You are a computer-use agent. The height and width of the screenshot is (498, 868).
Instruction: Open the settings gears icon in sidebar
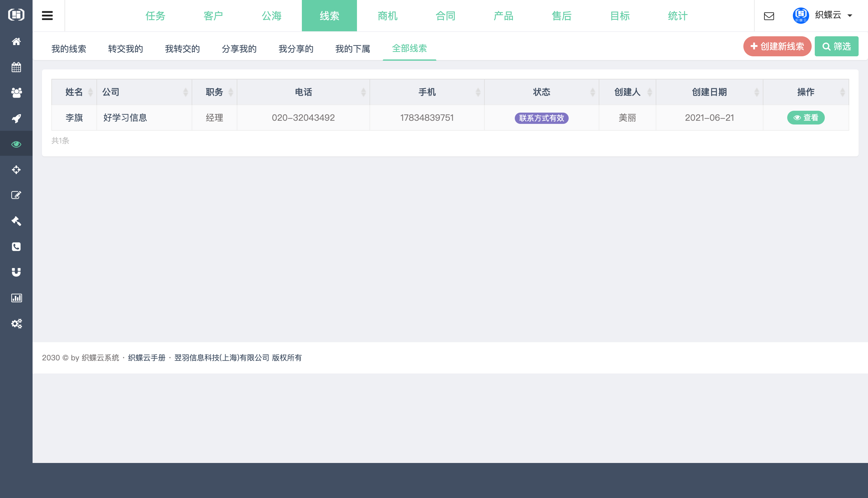(16, 323)
